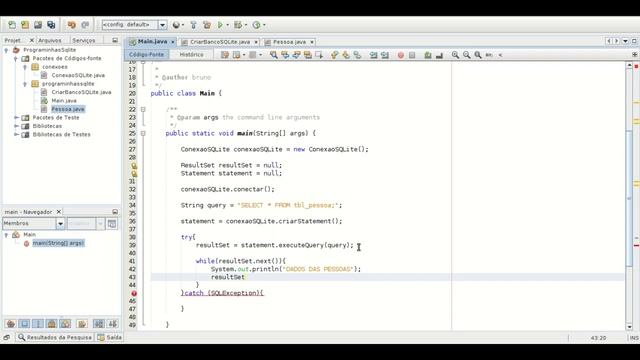Click the Comment editor toolbar icon

coord(428,55)
